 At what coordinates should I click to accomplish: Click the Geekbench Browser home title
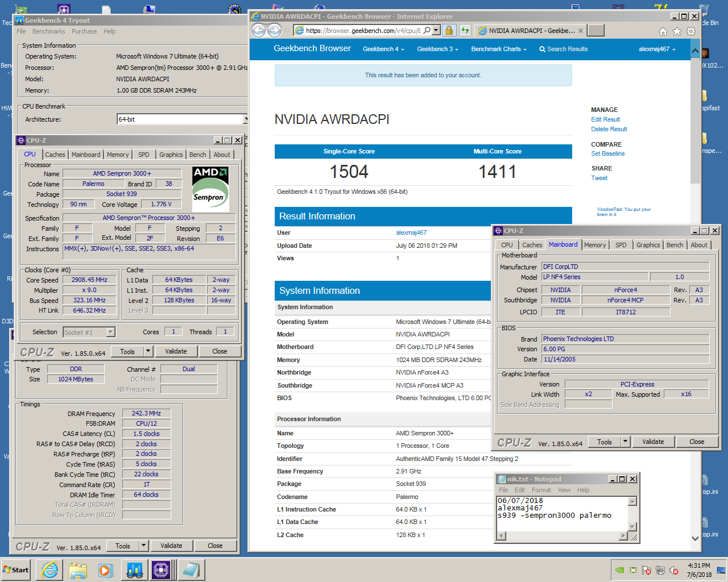click(x=312, y=48)
